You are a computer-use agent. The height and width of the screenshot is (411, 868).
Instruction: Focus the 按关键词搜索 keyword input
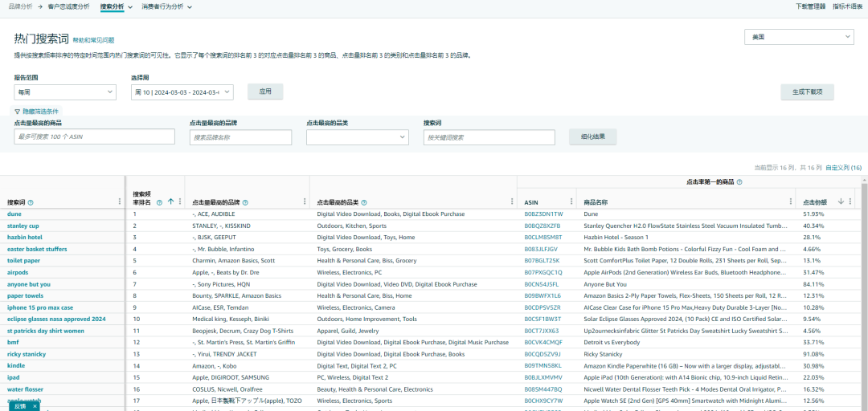pyautogui.click(x=489, y=137)
